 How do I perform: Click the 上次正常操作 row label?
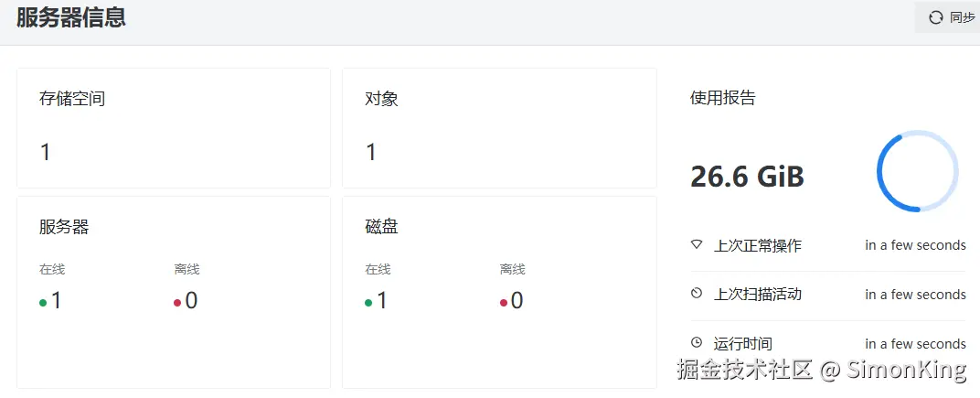(758, 246)
